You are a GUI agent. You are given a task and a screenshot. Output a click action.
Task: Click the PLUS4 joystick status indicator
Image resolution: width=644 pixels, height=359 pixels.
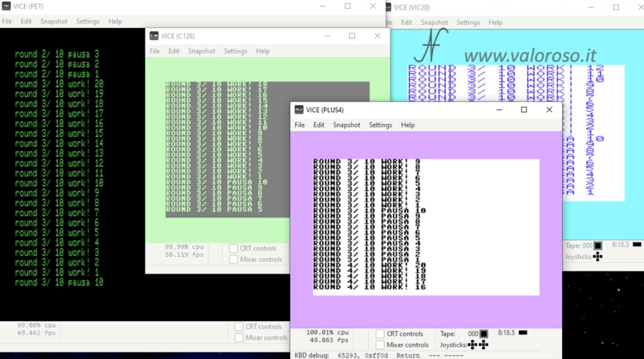pyautogui.click(x=478, y=345)
